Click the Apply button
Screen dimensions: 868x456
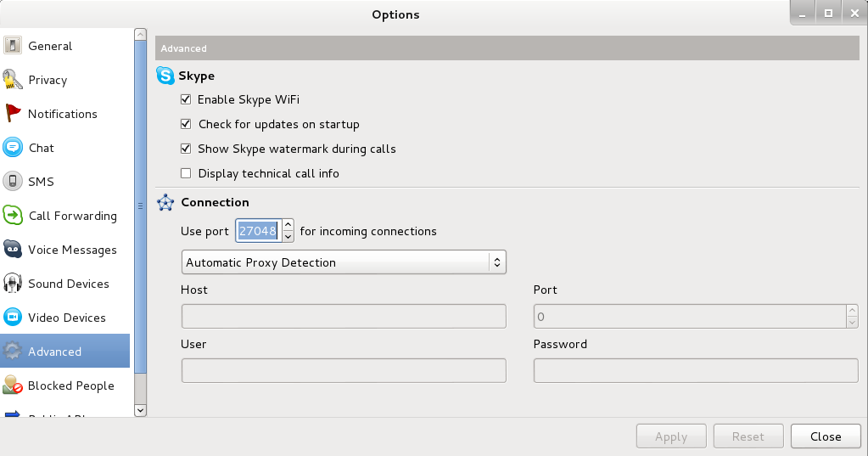(x=671, y=436)
